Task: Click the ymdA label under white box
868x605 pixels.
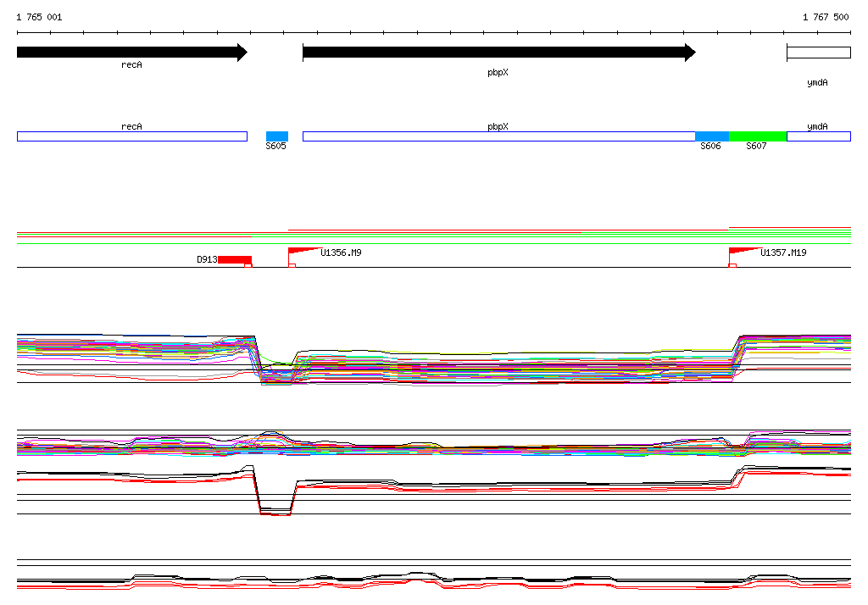Action: coord(817,82)
